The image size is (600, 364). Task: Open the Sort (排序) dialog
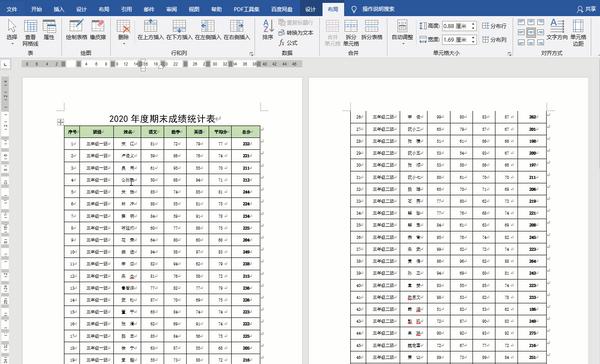pyautogui.click(x=268, y=30)
